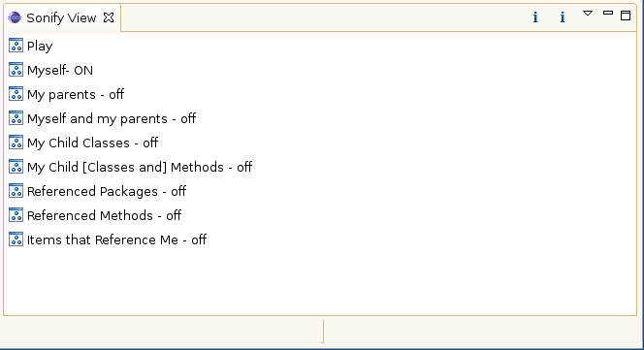Screen dimensions: 644x350
Task: Click the first blue info icon in toolbar
Action: 535,17
